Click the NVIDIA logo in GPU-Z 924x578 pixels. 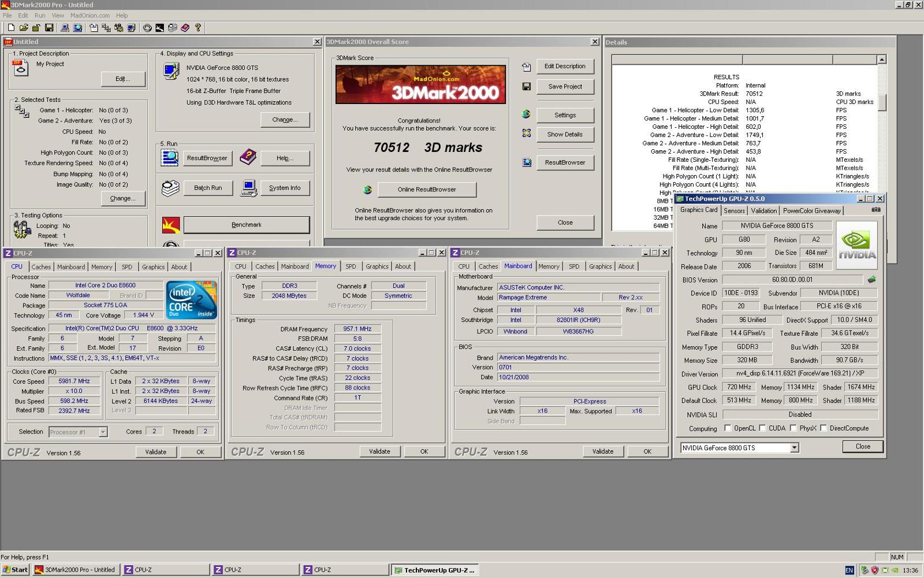click(x=857, y=245)
